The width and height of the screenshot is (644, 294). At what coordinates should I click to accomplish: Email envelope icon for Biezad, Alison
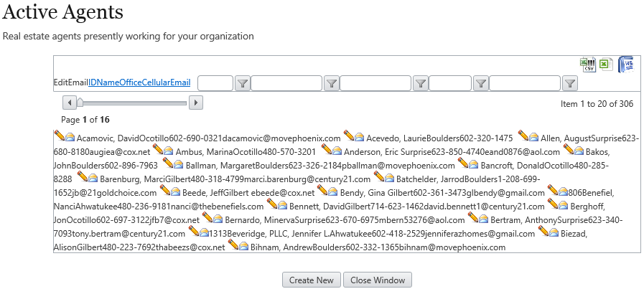[554, 232]
